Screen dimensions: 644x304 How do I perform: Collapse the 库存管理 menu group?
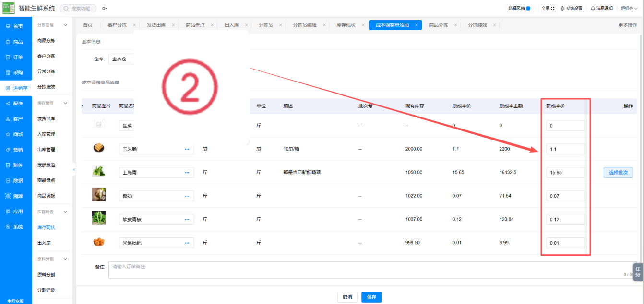click(x=66, y=103)
